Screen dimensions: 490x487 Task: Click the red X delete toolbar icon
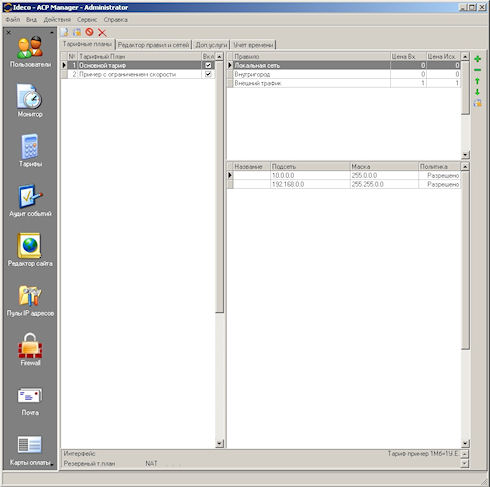(x=102, y=32)
